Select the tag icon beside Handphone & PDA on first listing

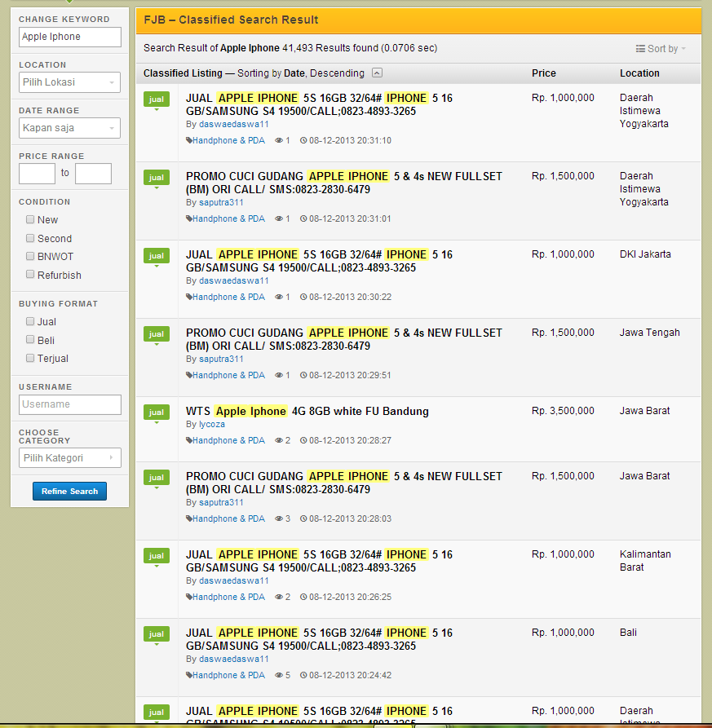[189, 140]
